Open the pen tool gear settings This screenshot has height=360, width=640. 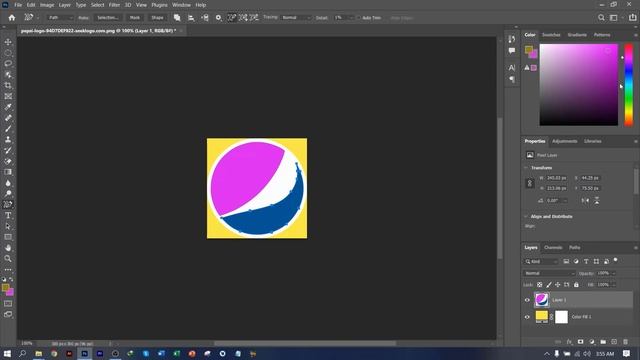(219, 18)
